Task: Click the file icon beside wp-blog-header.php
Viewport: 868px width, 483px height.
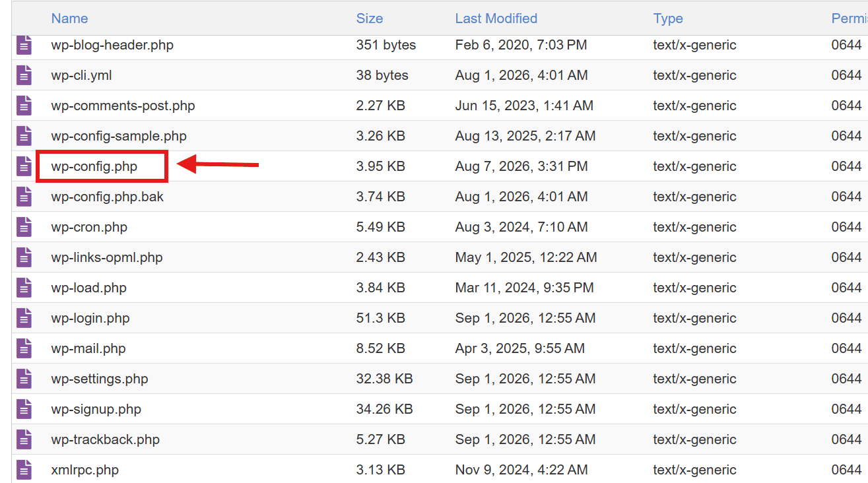Action: (x=24, y=45)
